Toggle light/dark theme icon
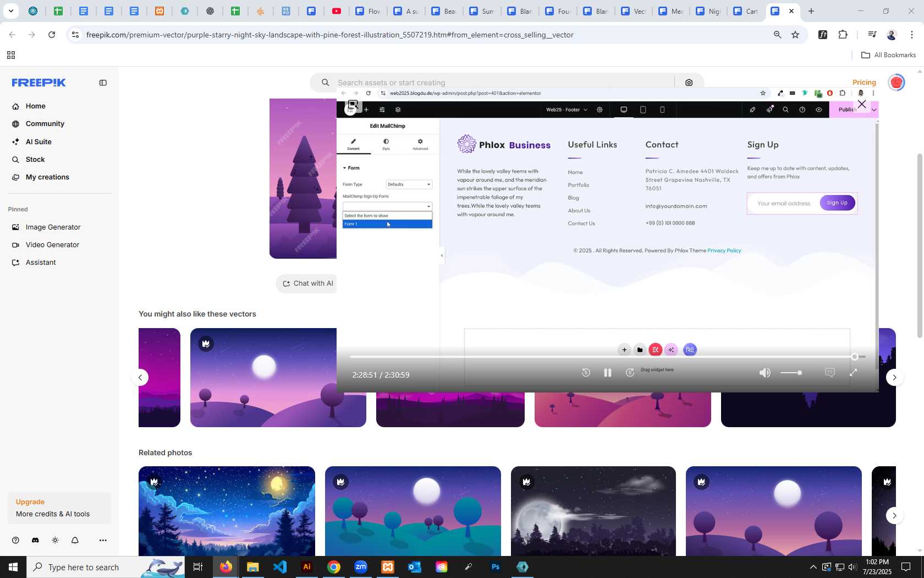 pos(55,540)
